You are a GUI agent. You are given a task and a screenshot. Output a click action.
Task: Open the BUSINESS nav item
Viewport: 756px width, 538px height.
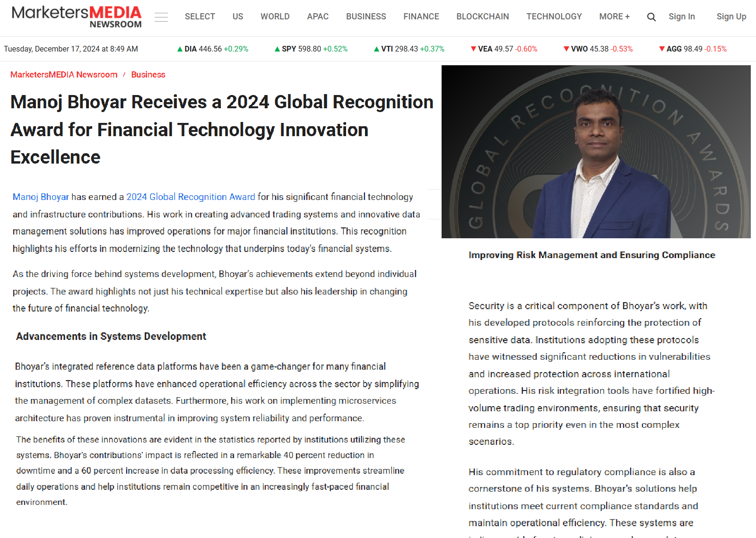[x=366, y=17]
